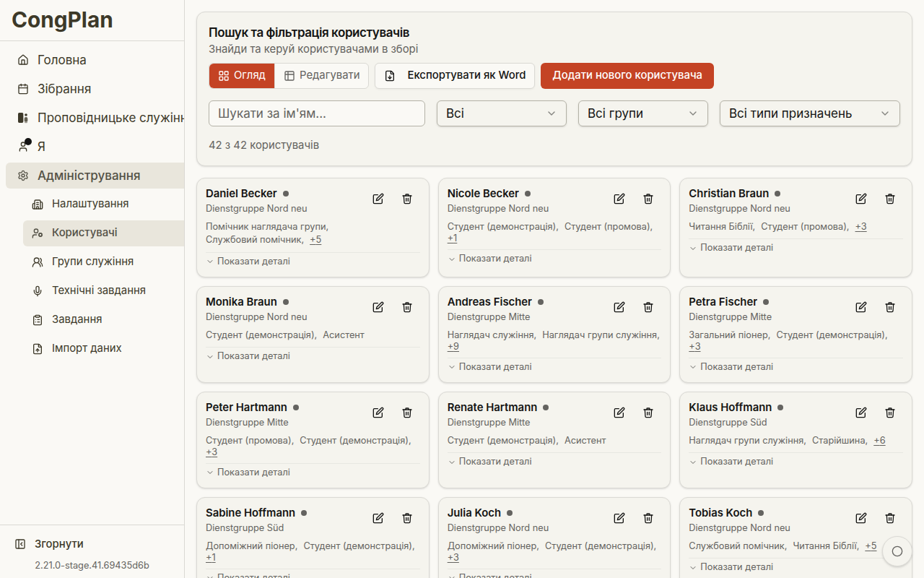This screenshot has width=924, height=578.
Task: Open Групи служіння submenu item
Action: point(103,262)
